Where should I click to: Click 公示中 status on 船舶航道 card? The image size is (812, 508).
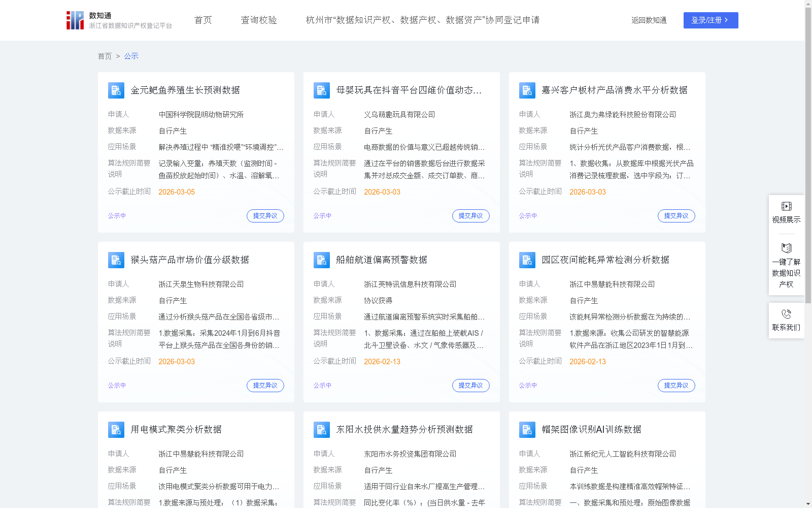[322, 386]
